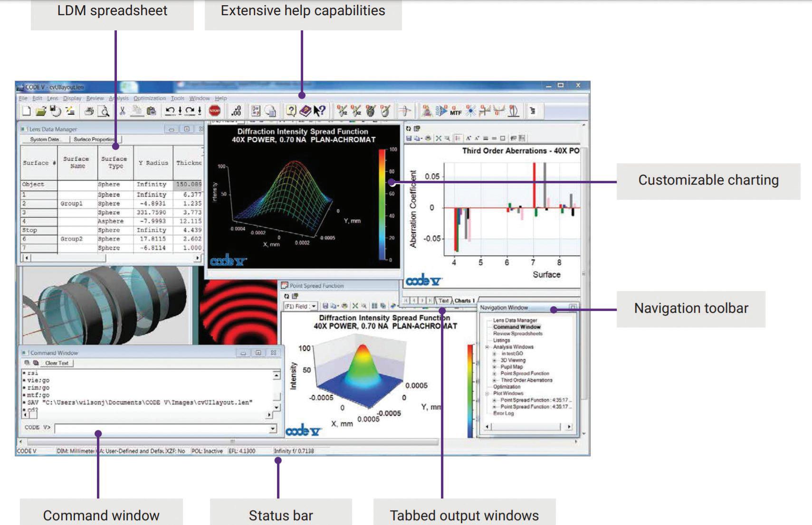Select Review Spreadsheets in Navigation Window
Image resolution: width=812 pixels, height=525 pixels.
[x=518, y=334]
